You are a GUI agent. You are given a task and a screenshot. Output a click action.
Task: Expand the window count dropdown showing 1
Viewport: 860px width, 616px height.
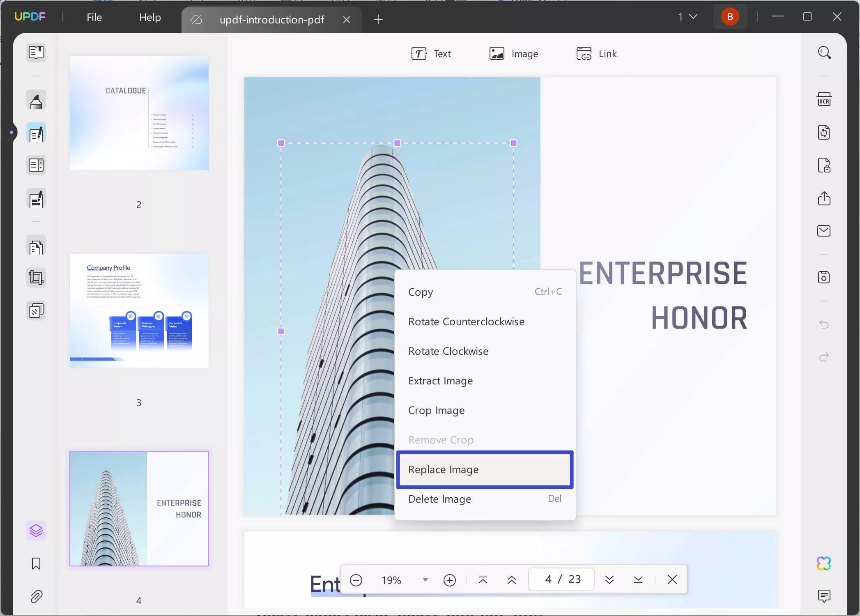pyautogui.click(x=688, y=17)
